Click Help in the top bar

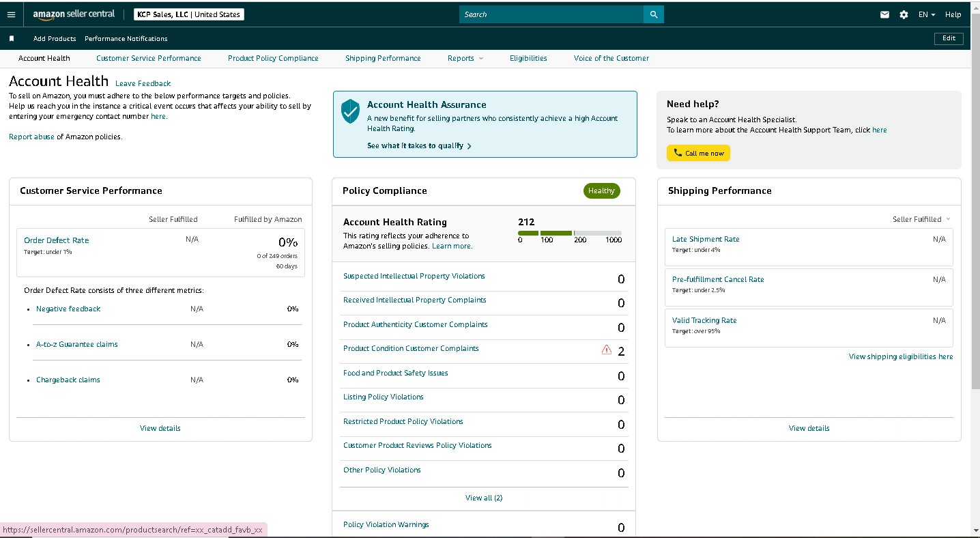pos(953,14)
